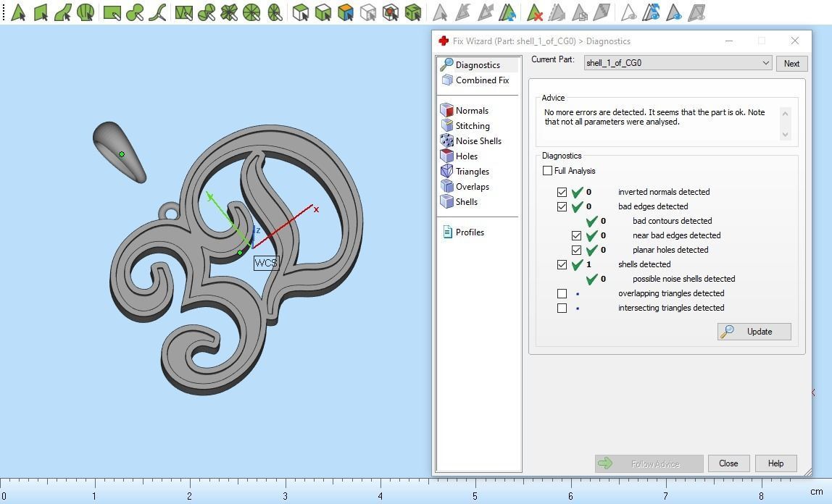This screenshot has width=832, height=504.
Task: Pick the triangle-mesh marking brush icon
Action: click(x=183, y=12)
